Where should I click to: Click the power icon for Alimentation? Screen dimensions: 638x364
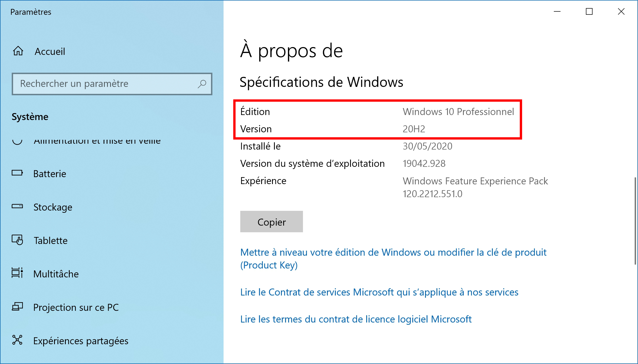click(17, 141)
